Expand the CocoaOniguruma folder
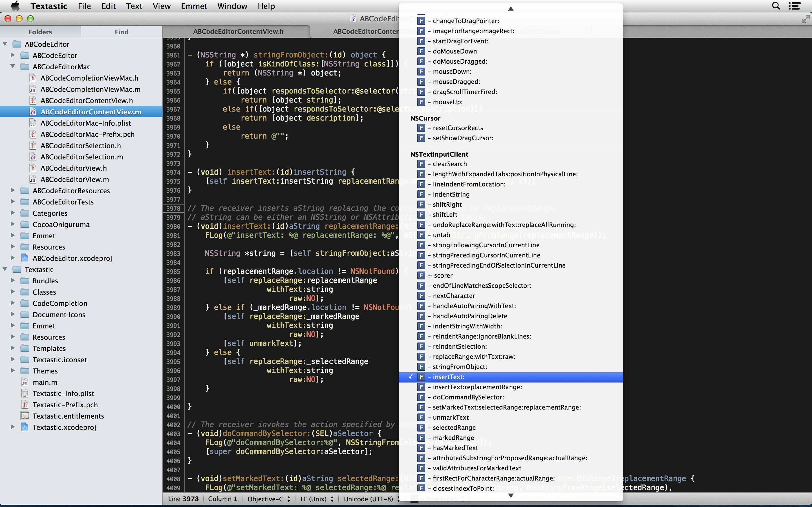The height and width of the screenshot is (507, 812). coord(13,224)
